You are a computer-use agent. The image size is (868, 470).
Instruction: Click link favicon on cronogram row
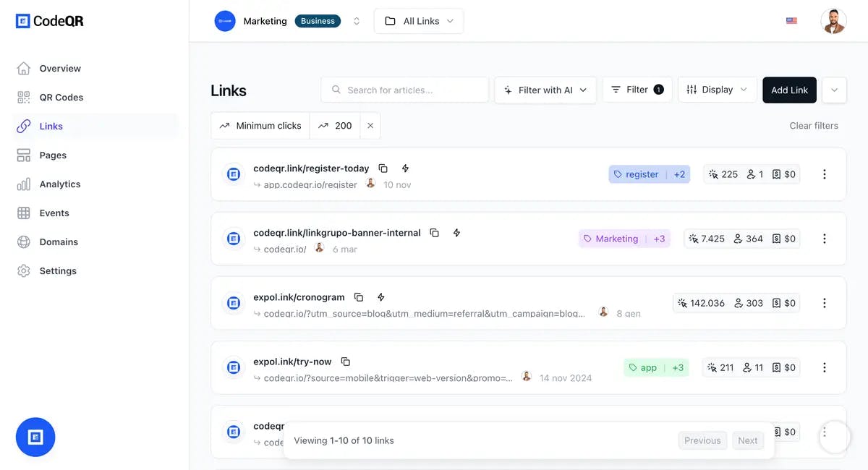coord(234,303)
